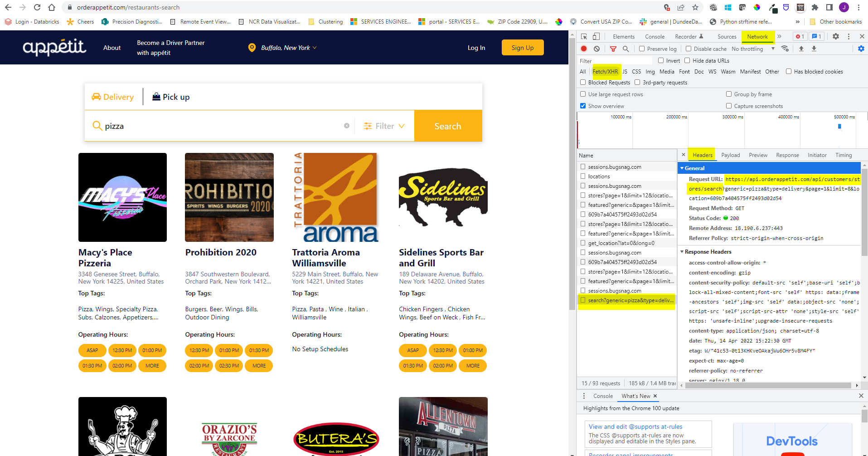Open network search with the magnifier icon
The height and width of the screenshot is (456, 868).
626,49
